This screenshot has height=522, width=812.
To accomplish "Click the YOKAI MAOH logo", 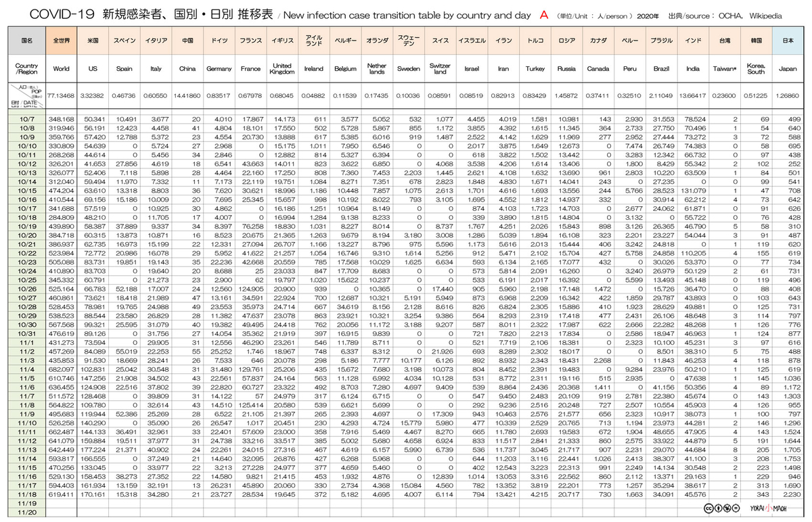I will click(769, 508).
